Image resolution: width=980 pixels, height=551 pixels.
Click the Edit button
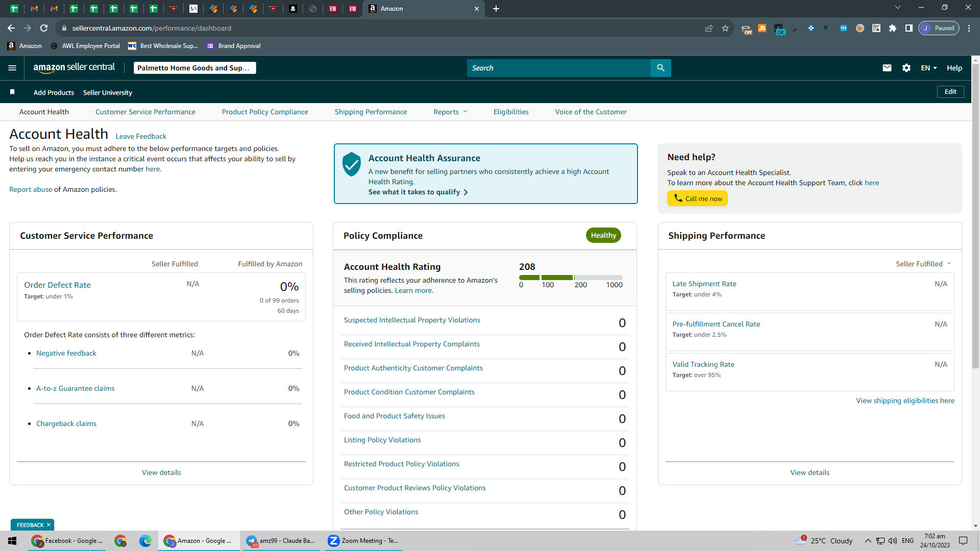(x=950, y=92)
